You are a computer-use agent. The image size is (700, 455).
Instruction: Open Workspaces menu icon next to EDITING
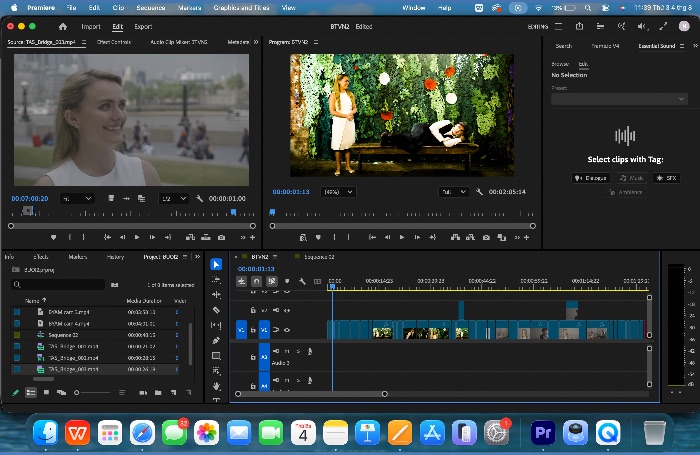tap(558, 26)
